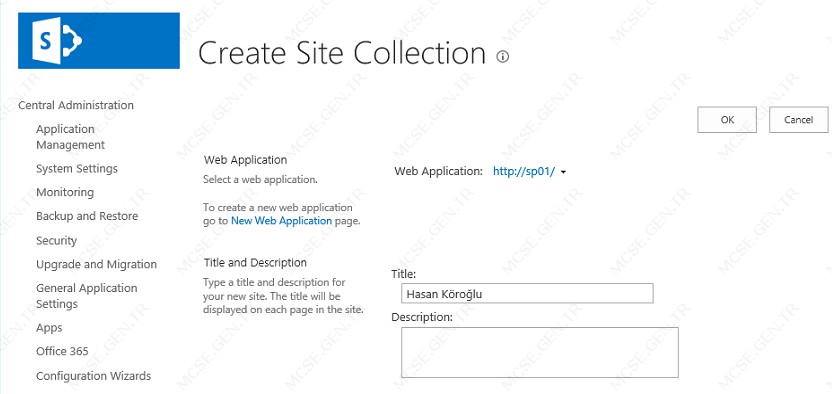The width and height of the screenshot is (832, 394).
Task: Open Backup and Restore
Action: (87, 216)
